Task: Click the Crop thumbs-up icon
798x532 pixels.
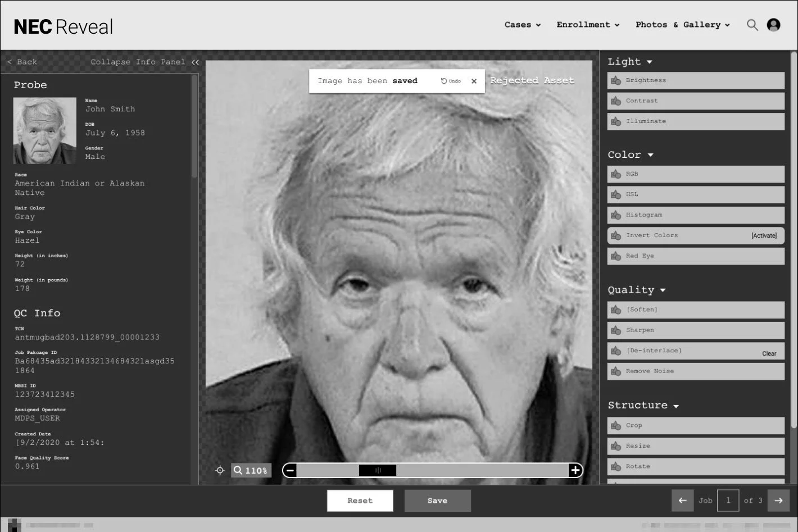Action: 616,425
